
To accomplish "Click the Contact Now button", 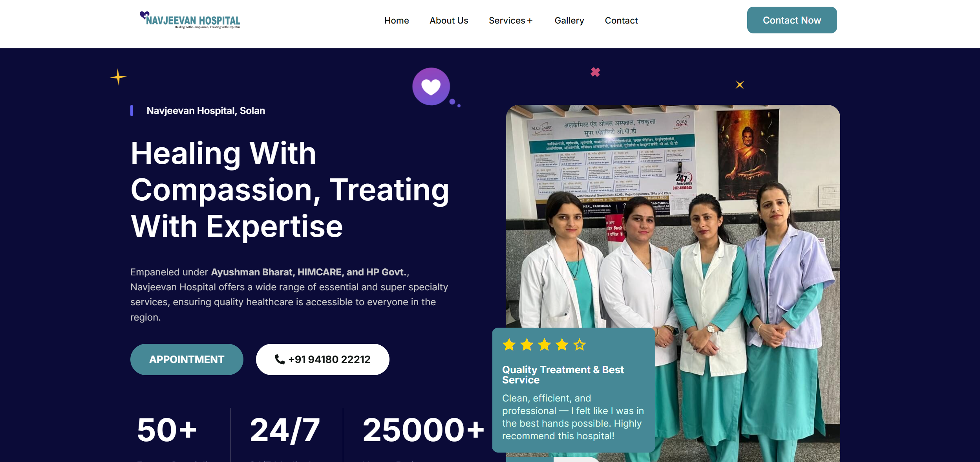I will click(x=792, y=20).
